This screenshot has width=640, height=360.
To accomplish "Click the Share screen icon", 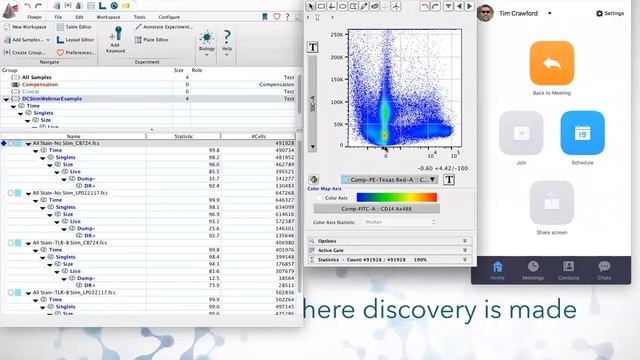I will [x=552, y=202].
